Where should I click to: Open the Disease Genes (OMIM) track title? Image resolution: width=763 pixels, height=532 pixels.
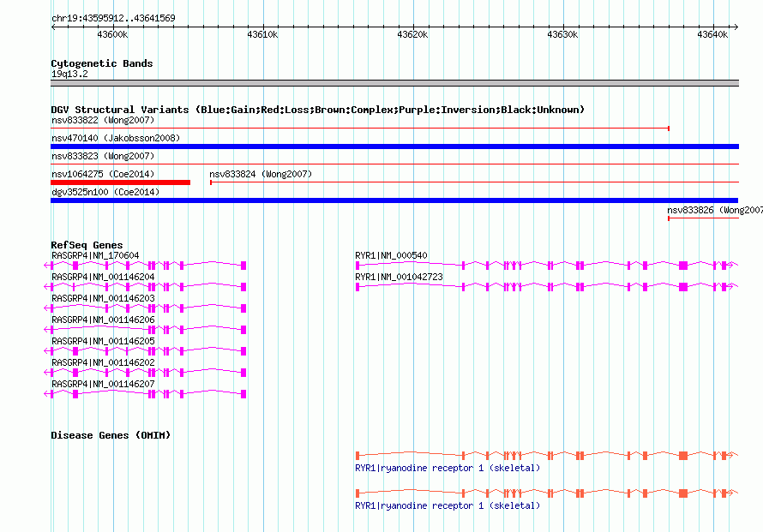tap(111, 435)
